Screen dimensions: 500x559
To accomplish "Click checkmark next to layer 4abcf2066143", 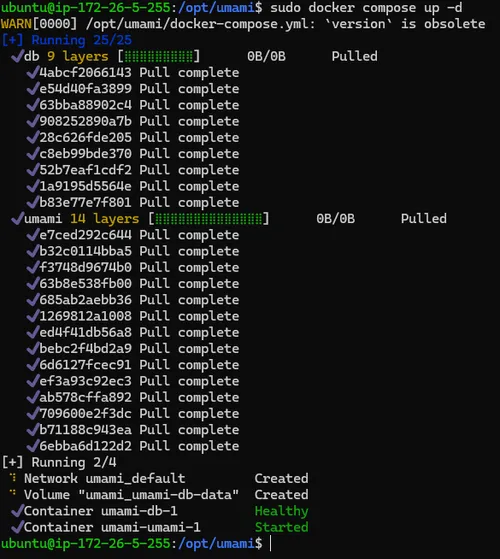I will [x=32, y=72].
